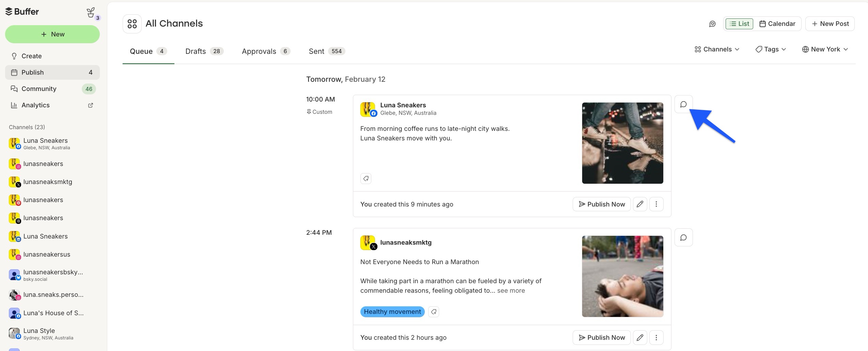
Task: Click the All Channels grid icon
Action: point(132,24)
